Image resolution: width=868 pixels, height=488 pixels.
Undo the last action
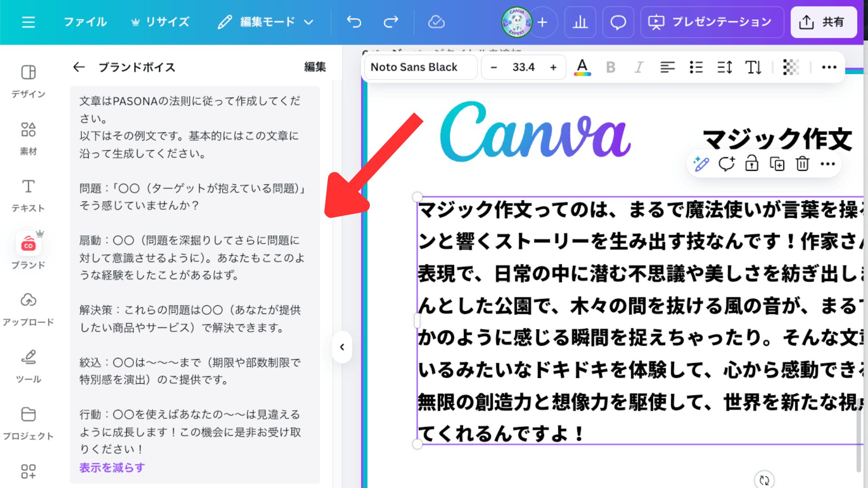pyautogui.click(x=354, y=22)
